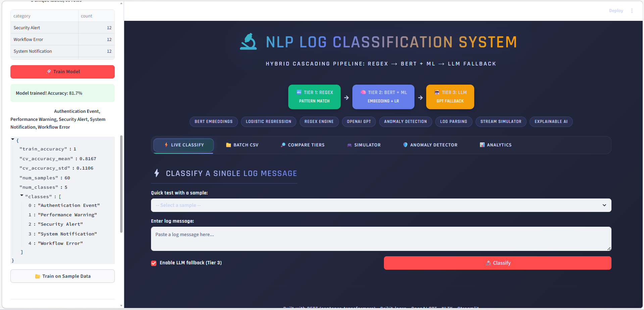This screenshot has width=644, height=310.
Task: Click the shield icon on Anomaly Detector tab
Action: 405,145
